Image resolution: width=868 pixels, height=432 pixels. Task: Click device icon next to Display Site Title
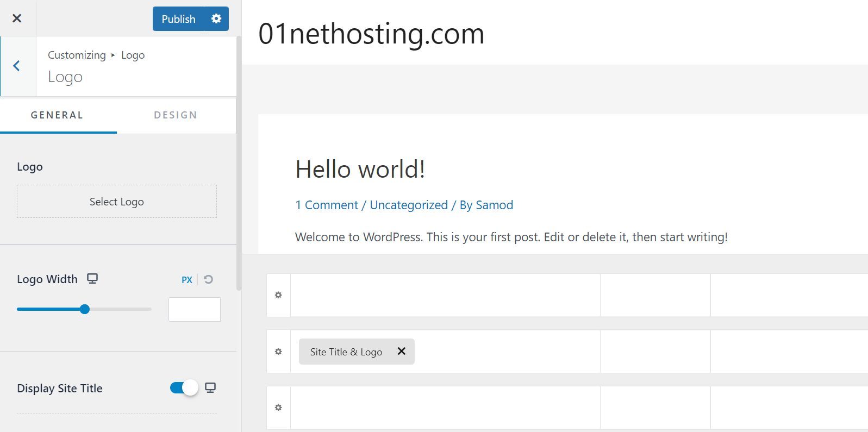coord(210,388)
